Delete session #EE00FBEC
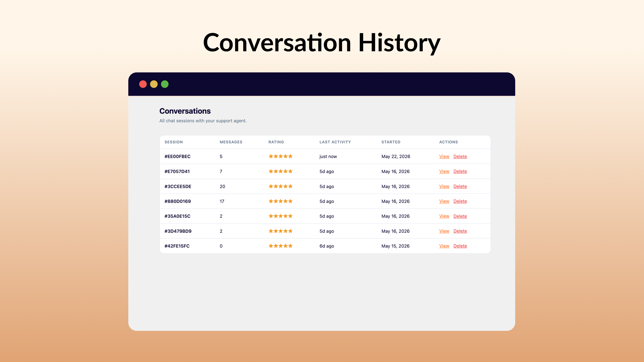The width and height of the screenshot is (644, 362). (460, 156)
